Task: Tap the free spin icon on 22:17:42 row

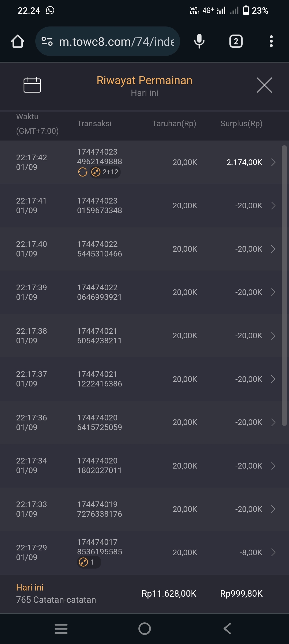Action: point(83,172)
